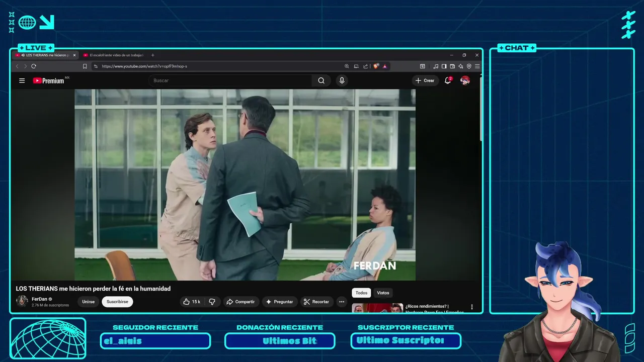The image size is (644, 362).
Task: Click the video title LOS THERIANS text
Action: point(93,289)
